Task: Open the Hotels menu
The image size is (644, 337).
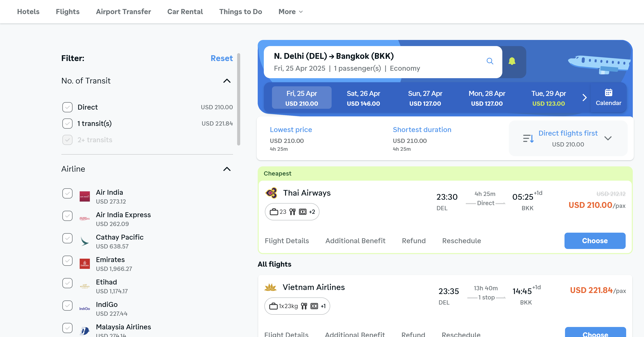Action: coord(28,12)
